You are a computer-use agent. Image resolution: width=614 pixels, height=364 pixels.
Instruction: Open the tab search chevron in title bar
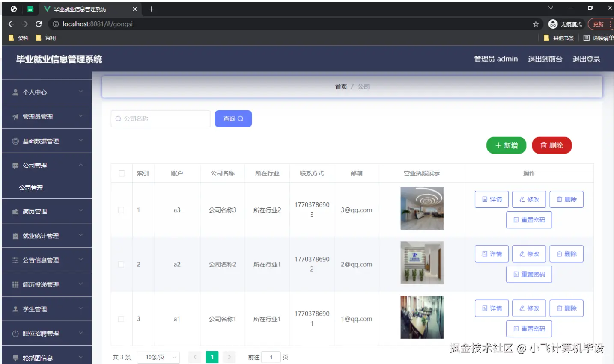point(551,8)
